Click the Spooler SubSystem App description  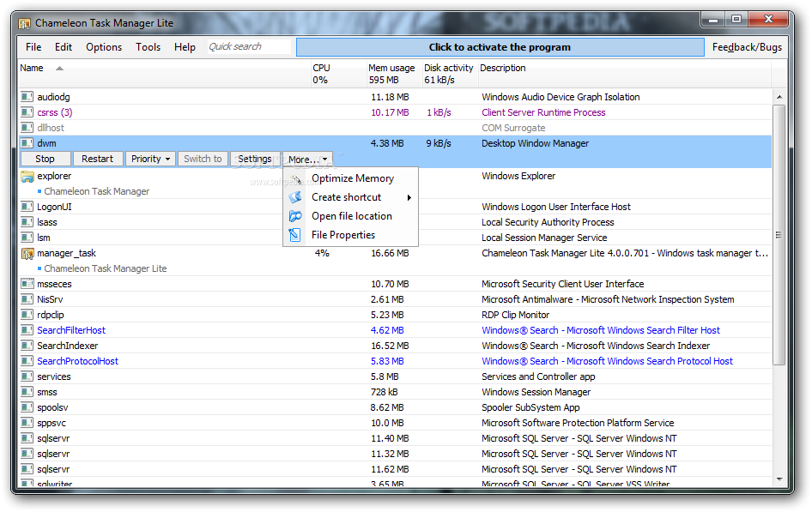point(530,407)
